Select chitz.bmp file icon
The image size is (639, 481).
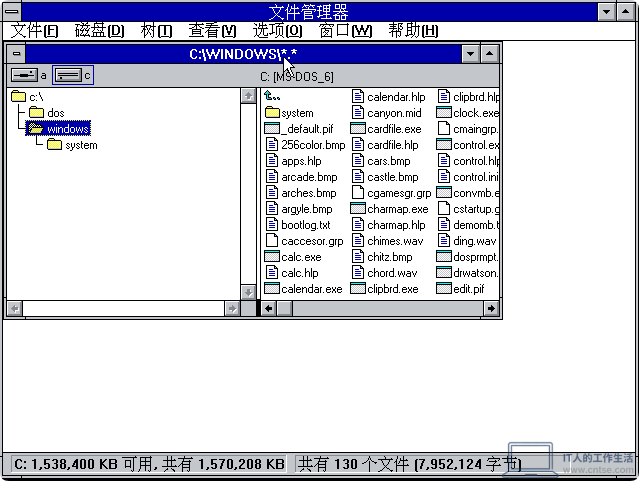coord(358,257)
